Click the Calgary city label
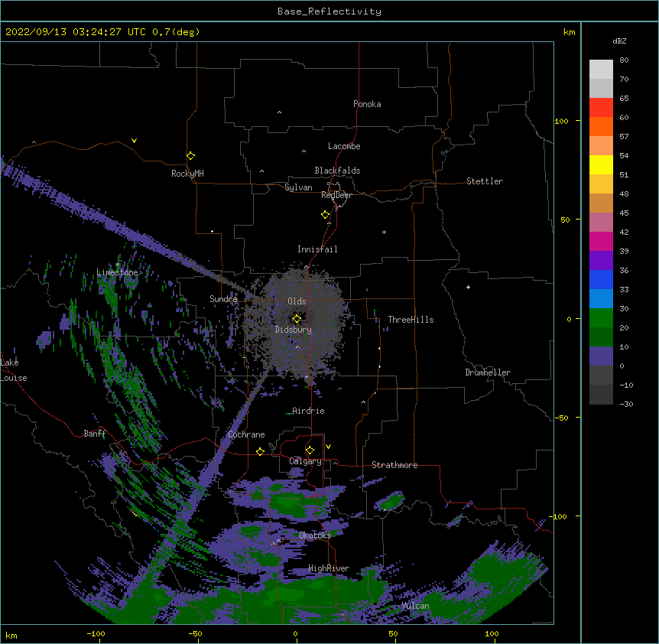 point(306,461)
